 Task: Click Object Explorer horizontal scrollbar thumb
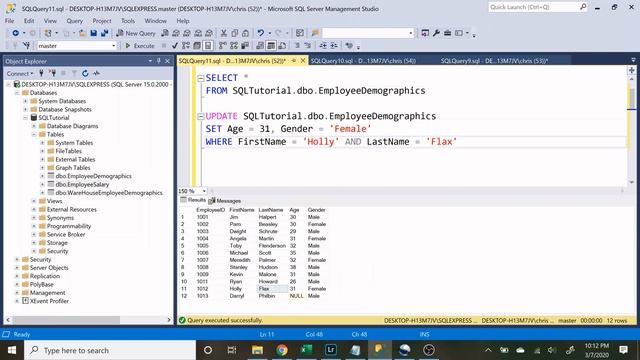tap(65, 320)
